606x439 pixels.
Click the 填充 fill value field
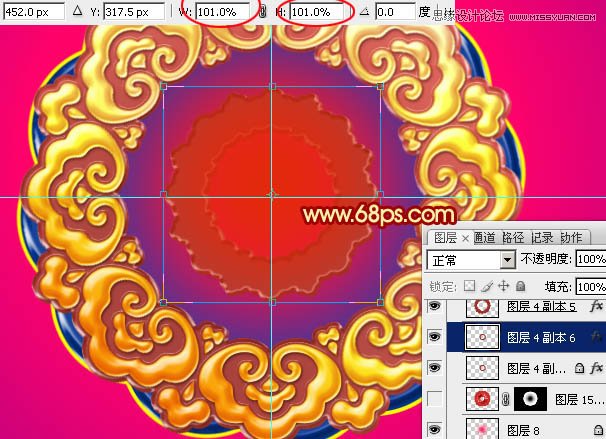[591, 287]
